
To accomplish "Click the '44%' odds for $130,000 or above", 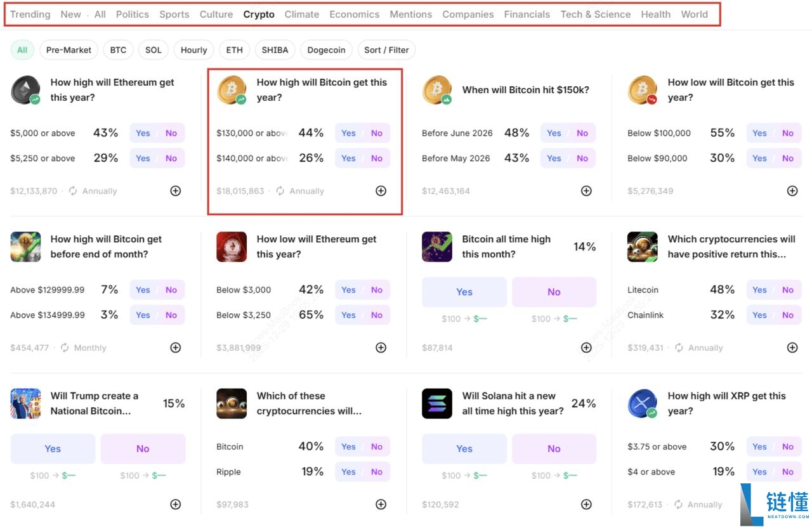I will (311, 133).
